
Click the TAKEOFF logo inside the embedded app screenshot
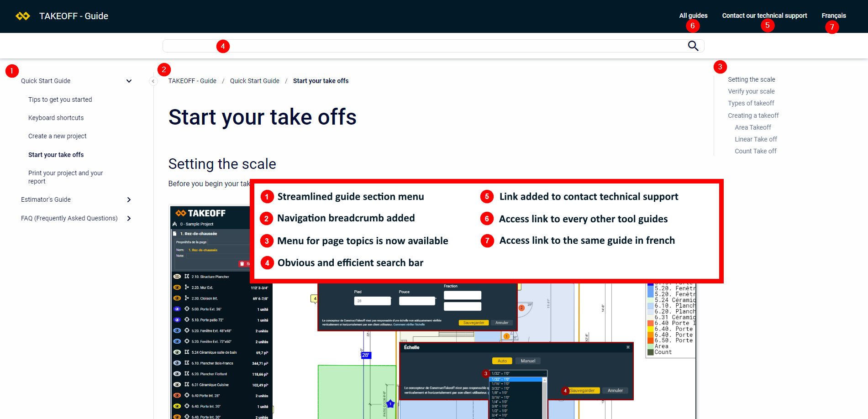pos(200,213)
